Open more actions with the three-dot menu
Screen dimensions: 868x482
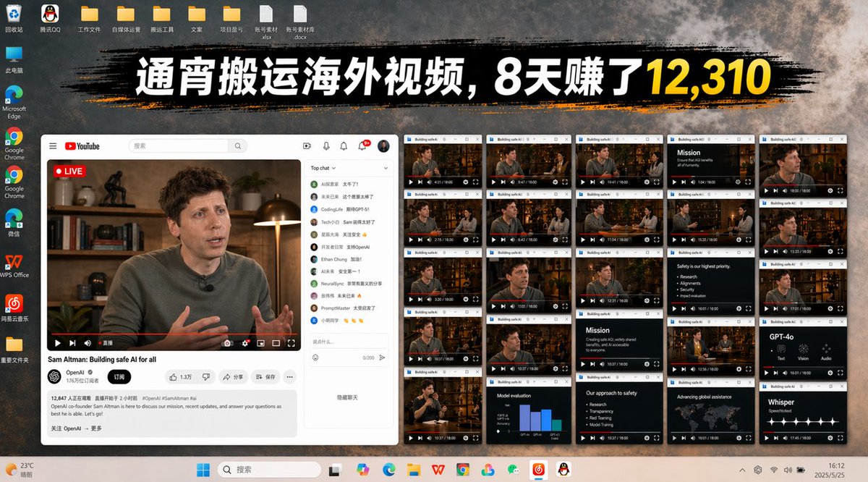[x=289, y=376]
